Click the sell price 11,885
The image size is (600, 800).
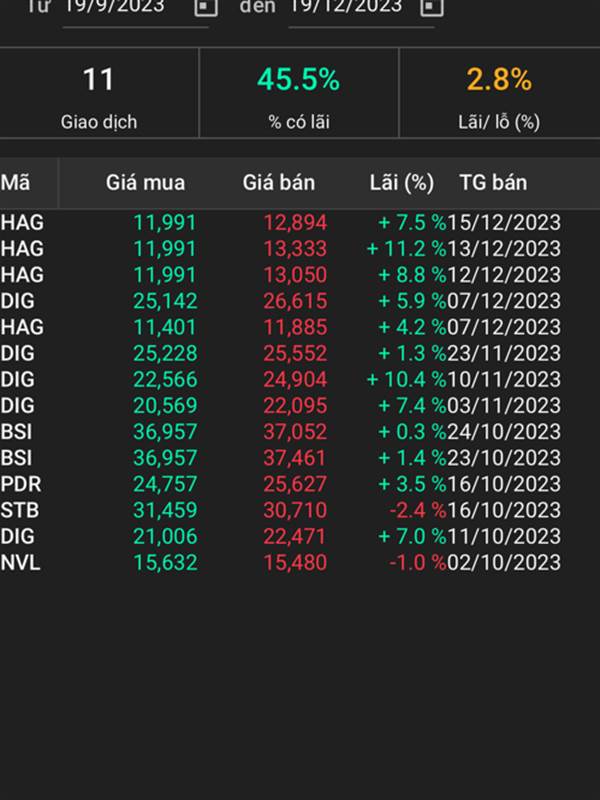click(295, 327)
